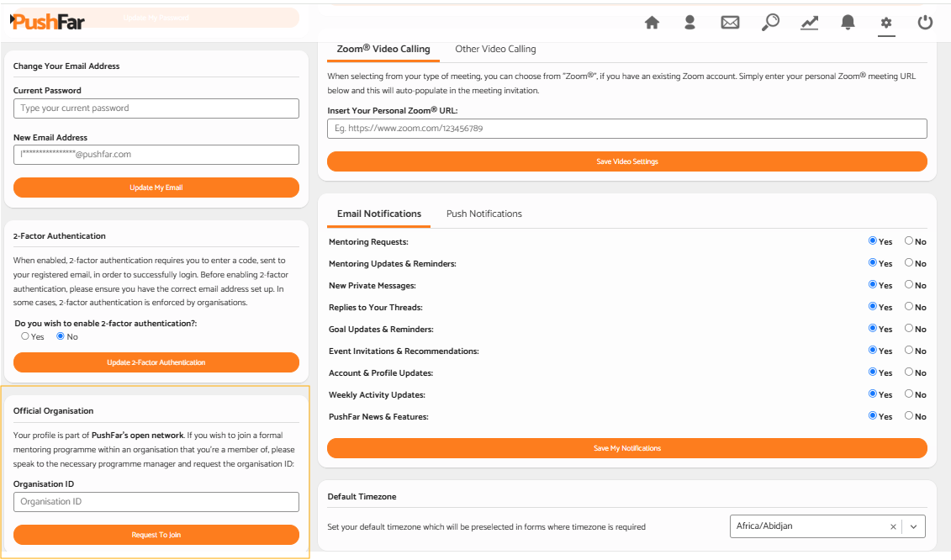Focus the Personal Zoom URL field
Image resolution: width=951 pixels, height=560 pixels.
click(627, 129)
